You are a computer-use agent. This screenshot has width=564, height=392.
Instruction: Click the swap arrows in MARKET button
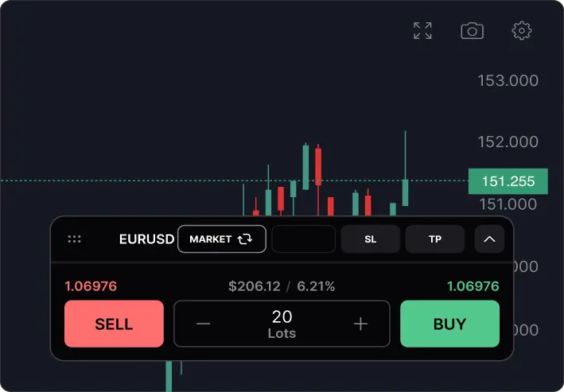244,239
